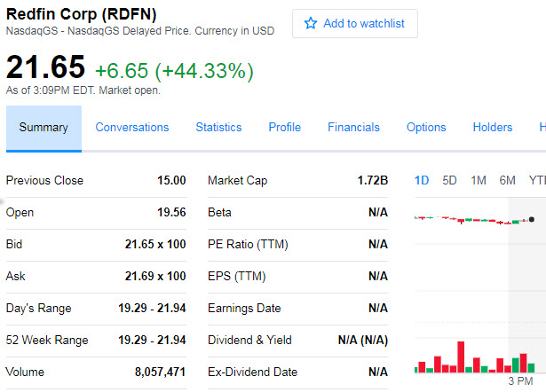Go to the Profile tab

point(284,128)
